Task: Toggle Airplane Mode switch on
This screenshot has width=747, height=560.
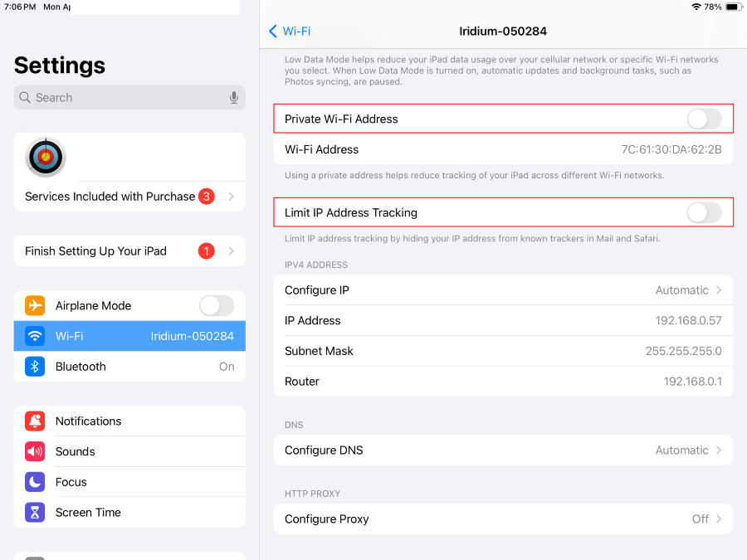Action: tap(216, 305)
